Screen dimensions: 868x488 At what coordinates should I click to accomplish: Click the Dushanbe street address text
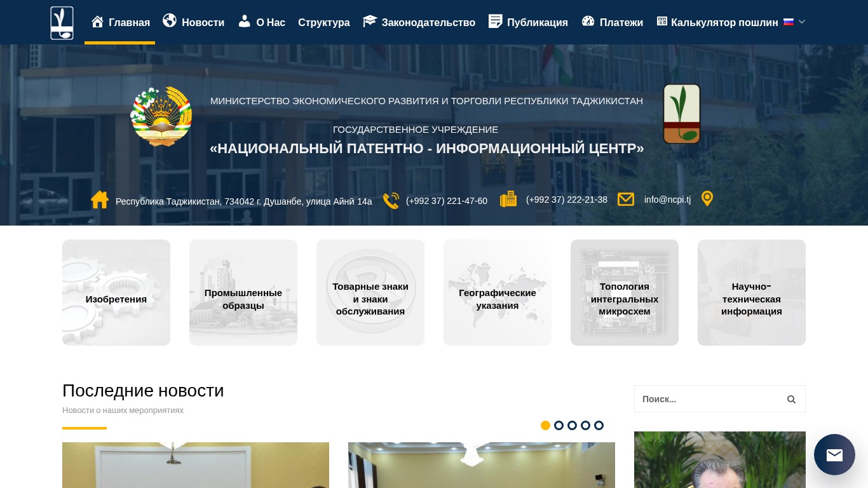click(244, 201)
